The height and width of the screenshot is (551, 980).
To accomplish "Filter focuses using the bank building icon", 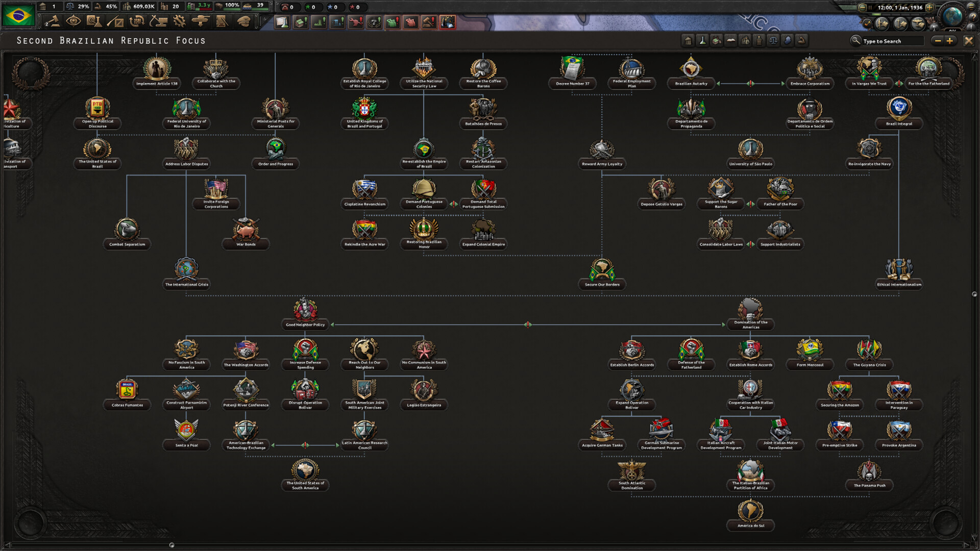I will [688, 40].
